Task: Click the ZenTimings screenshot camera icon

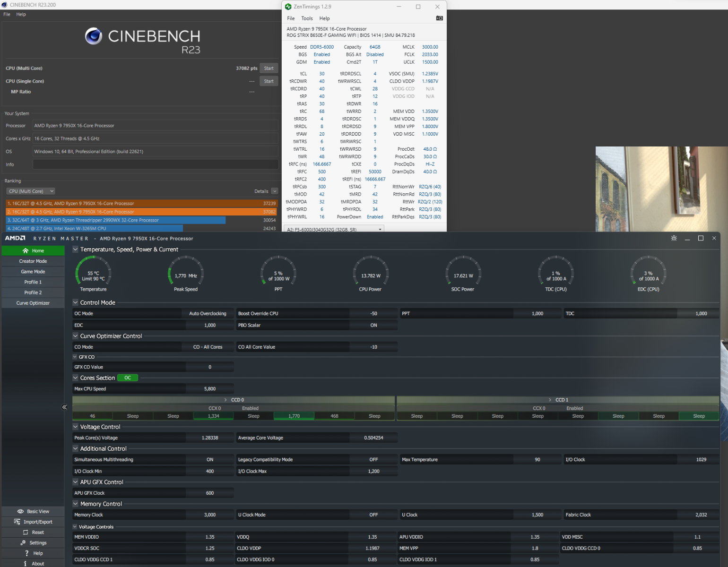Action: point(439,18)
